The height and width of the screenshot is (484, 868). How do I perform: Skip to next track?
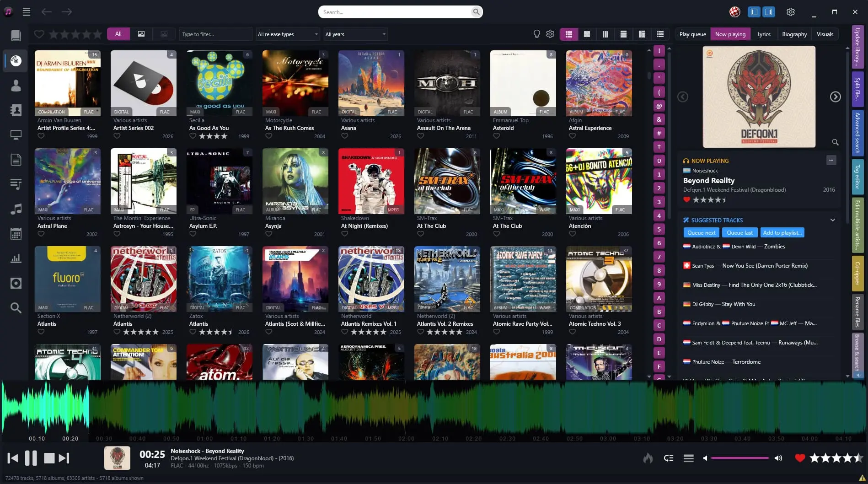tap(64, 458)
